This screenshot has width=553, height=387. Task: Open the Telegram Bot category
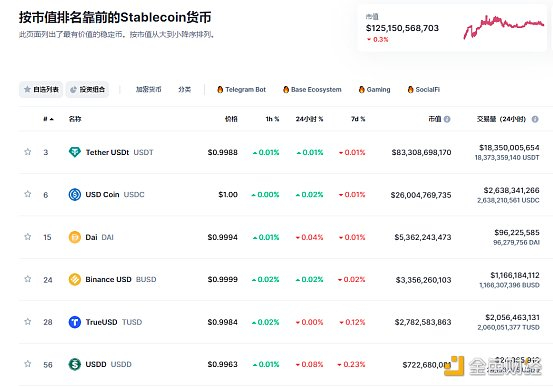(242, 90)
